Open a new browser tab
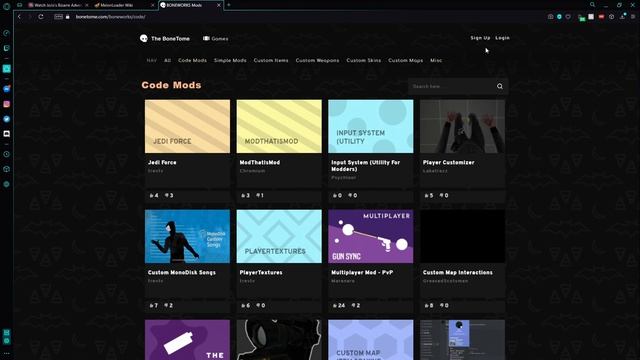The image size is (640, 360). tap(229, 5)
